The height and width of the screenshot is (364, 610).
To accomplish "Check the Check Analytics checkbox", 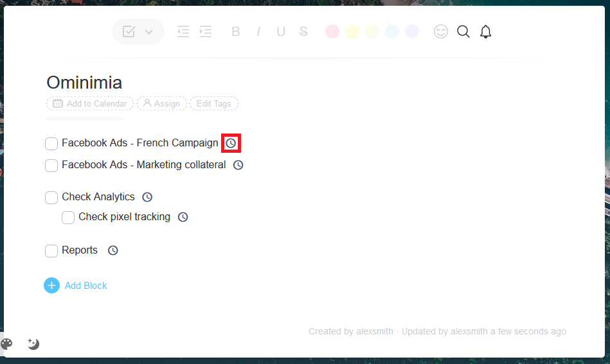I will coord(51,197).
